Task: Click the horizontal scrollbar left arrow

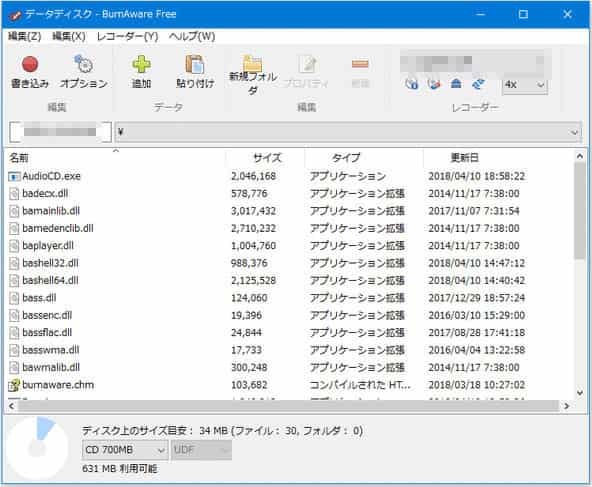Action: [x=11, y=406]
